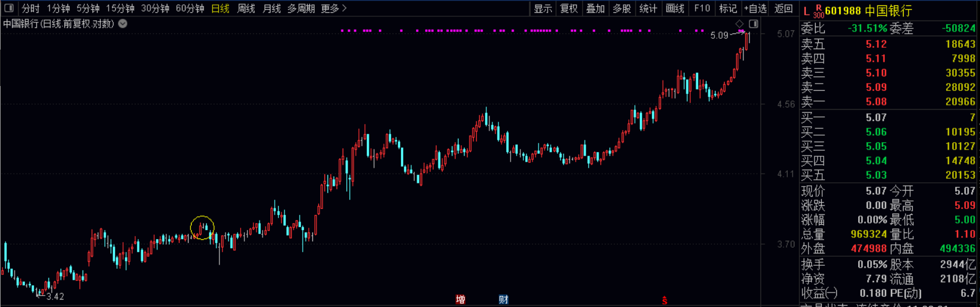
Task: Click the 画线 drawing tools button
Action: pos(675,8)
